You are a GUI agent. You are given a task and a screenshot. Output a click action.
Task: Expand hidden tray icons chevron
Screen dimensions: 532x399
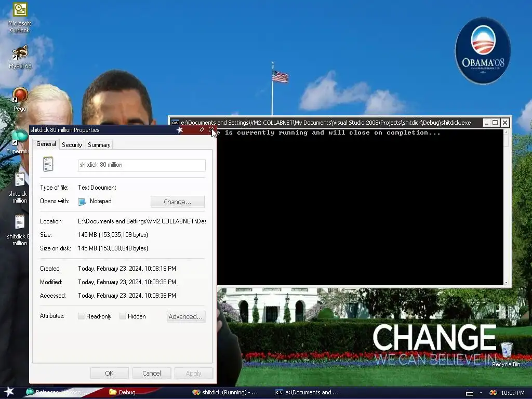tap(481, 393)
